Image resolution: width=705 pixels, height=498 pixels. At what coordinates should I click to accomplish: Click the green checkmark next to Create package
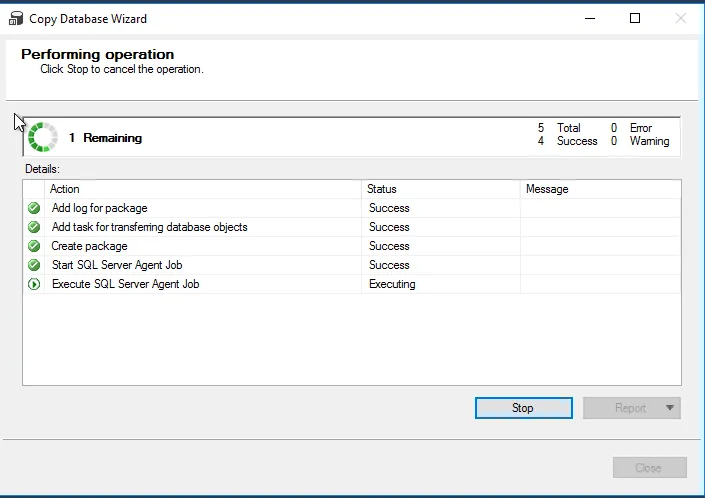[34, 246]
